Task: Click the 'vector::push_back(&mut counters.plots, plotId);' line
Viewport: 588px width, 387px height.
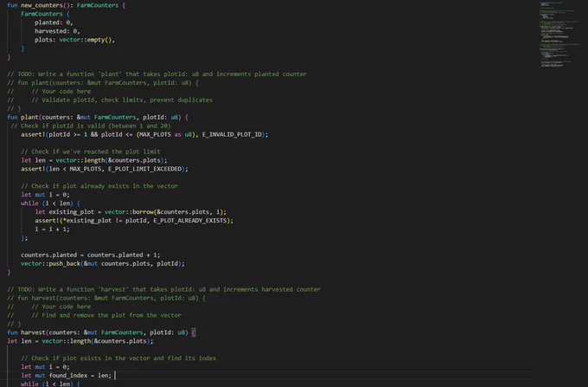Action: (103, 264)
